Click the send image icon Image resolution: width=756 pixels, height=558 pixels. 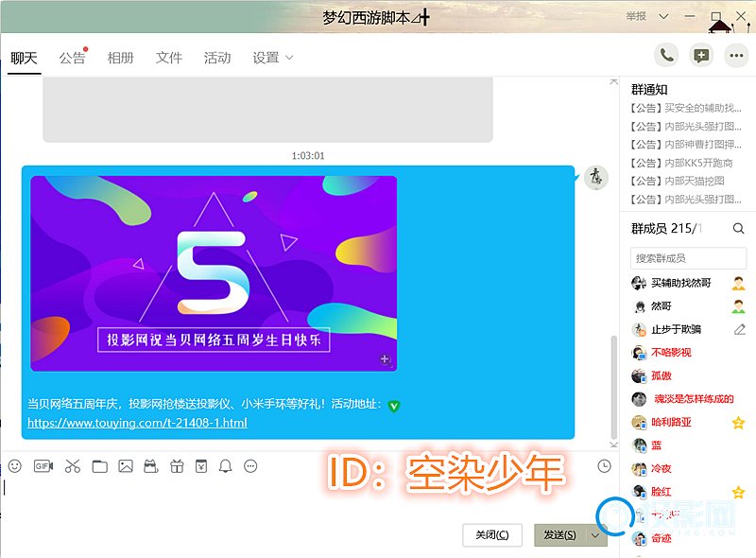coord(126,466)
